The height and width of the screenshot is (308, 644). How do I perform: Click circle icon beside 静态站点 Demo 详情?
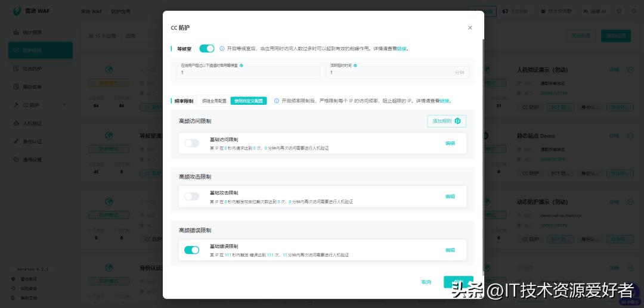[x=630, y=136]
